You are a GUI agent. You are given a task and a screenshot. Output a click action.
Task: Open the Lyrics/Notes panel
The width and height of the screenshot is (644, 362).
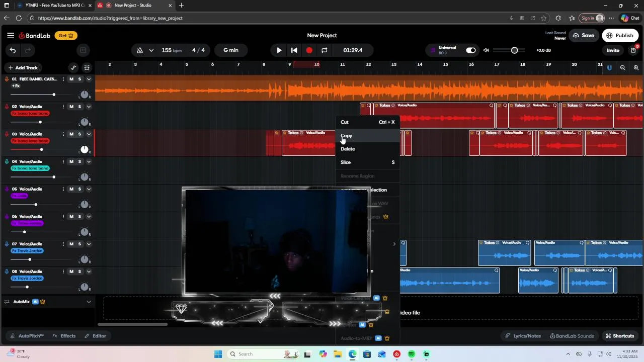(x=523, y=336)
